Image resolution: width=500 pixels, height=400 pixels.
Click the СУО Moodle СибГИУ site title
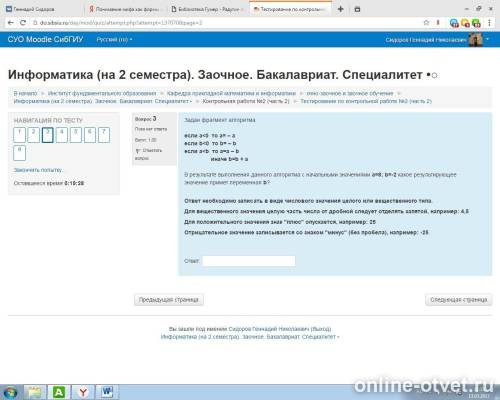(x=45, y=39)
